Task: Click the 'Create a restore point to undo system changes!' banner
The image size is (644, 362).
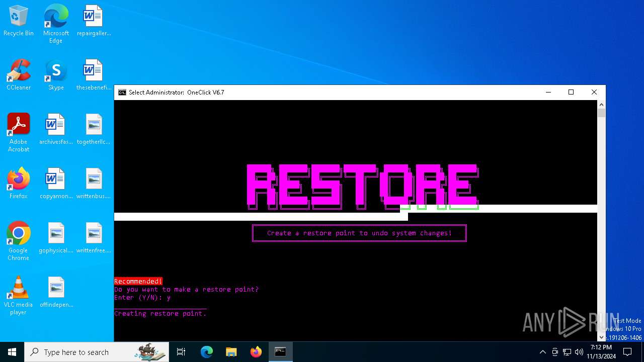Action: pyautogui.click(x=359, y=233)
